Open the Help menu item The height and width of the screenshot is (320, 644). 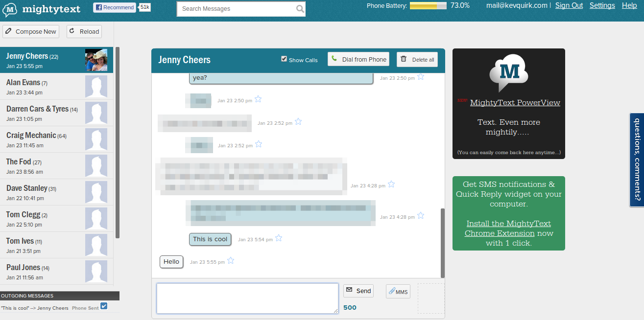pos(629,5)
